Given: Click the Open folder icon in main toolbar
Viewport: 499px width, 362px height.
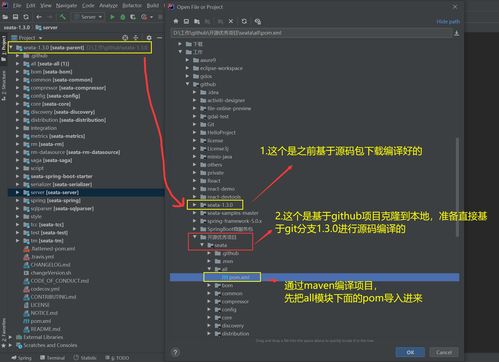Looking at the screenshot, I should click(5, 17).
